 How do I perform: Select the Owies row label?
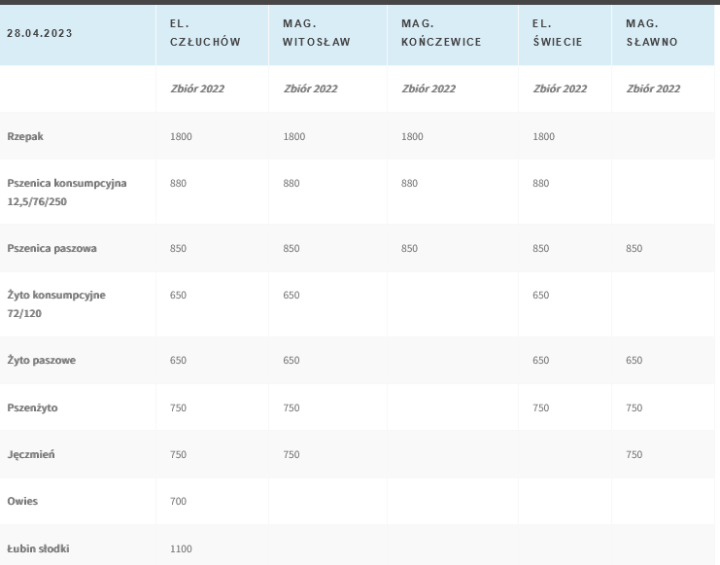pos(21,501)
